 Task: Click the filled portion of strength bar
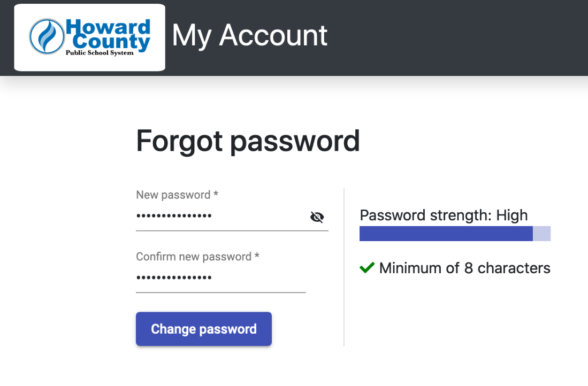pyautogui.click(x=446, y=234)
